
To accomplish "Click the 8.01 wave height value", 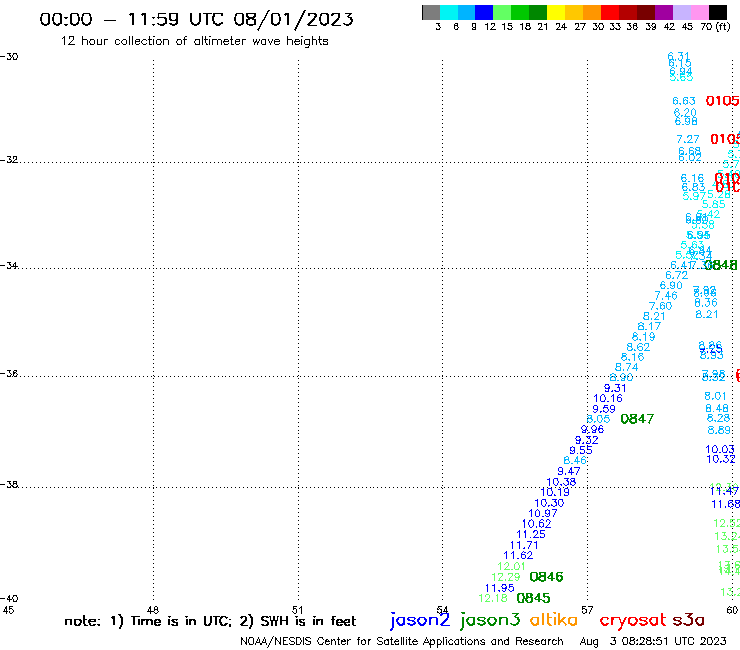I will pos(715,396).
